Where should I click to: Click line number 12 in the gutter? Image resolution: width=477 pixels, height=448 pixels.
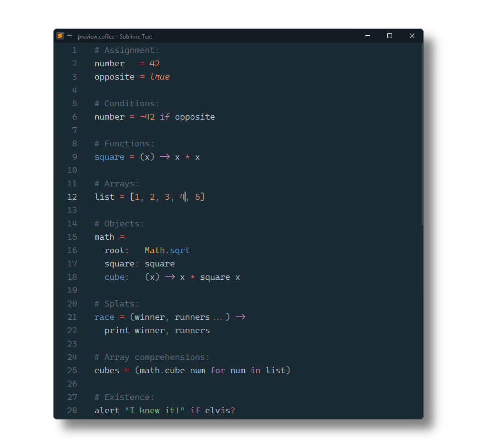72,197
